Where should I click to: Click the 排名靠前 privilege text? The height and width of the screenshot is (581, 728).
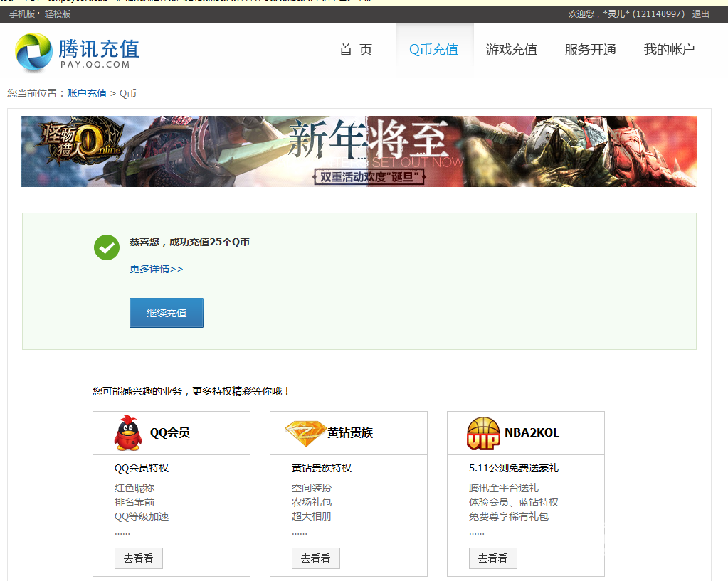click(x=134, y=502)
